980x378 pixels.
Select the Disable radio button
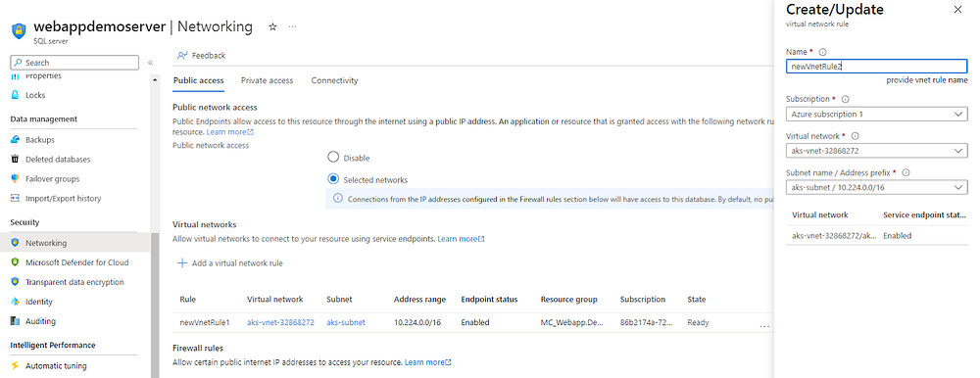coord(334,158)
